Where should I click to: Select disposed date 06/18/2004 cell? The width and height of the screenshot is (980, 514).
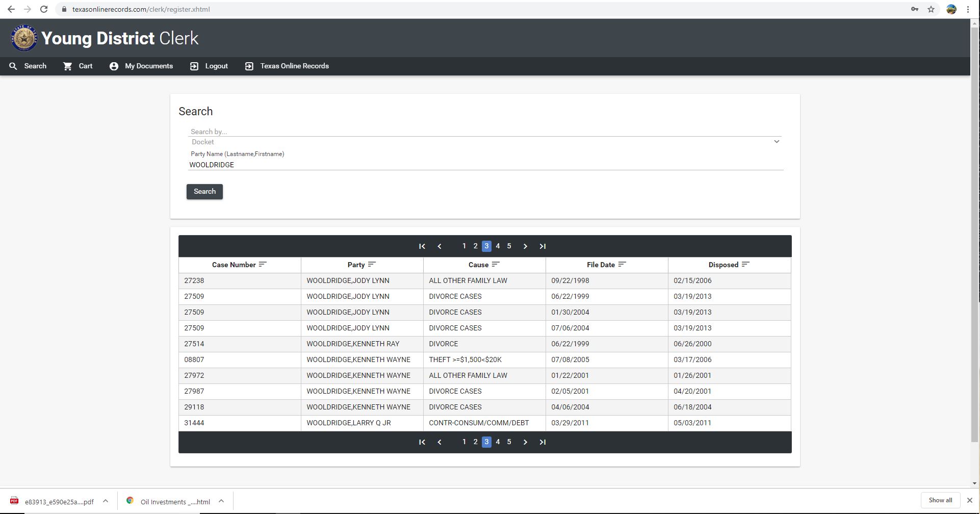click(730, 407)
